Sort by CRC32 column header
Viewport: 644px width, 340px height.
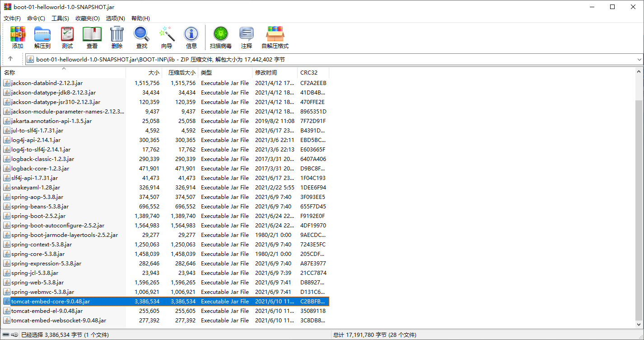[x=313, y=72]
